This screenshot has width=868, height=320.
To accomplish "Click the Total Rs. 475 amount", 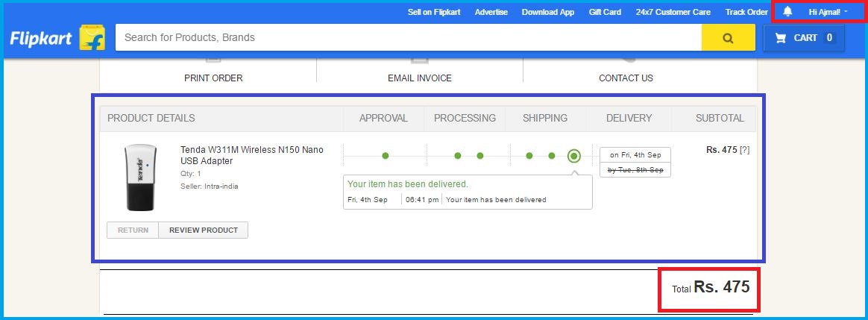I will (711, 286).
